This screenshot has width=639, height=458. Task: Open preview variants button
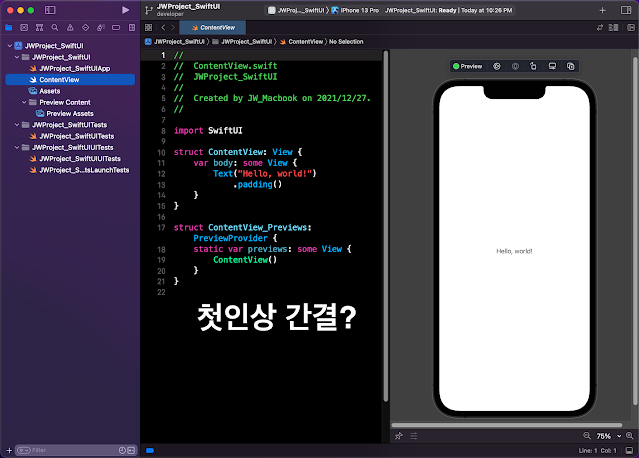515,66
